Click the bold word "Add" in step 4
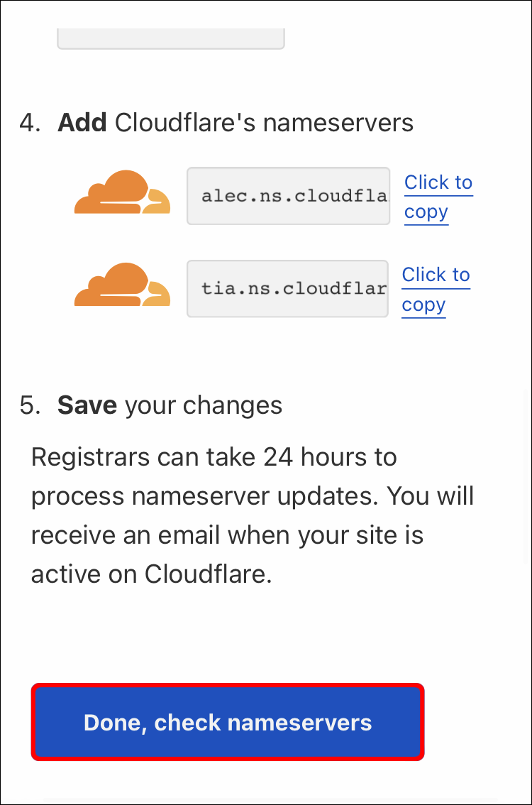Screen dimensions: 532x805 (x=82, y=123)
